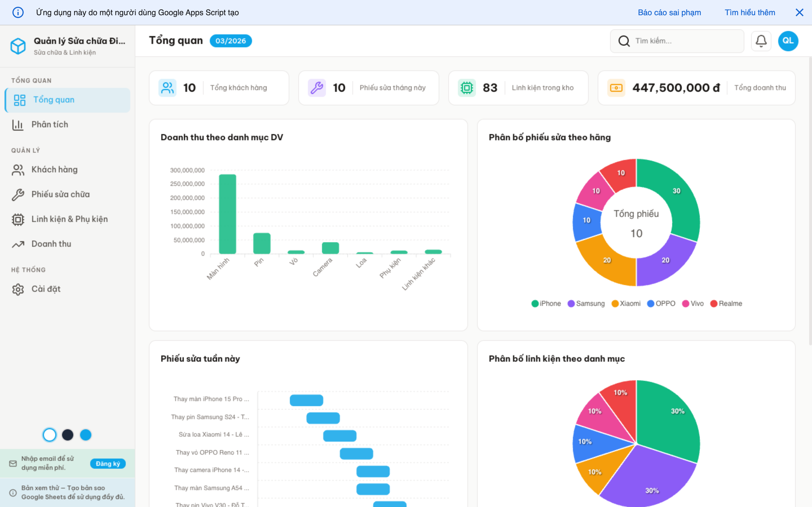Click the Phiếu sửa chữa wrench icon
This screenshot has width=812, height=507.
click(x=18, y=194)
